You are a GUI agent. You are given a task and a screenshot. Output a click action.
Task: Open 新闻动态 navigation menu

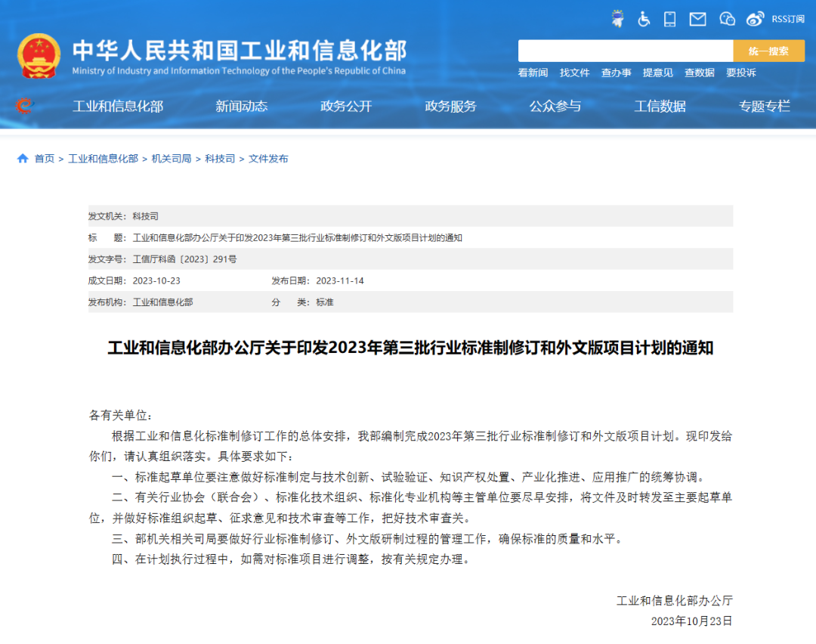click(242, 107)
